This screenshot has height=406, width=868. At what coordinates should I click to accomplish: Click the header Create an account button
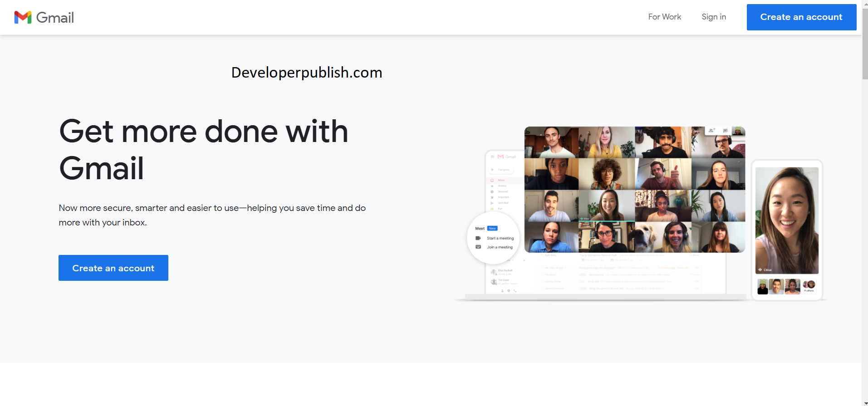(x=801, y=17)
